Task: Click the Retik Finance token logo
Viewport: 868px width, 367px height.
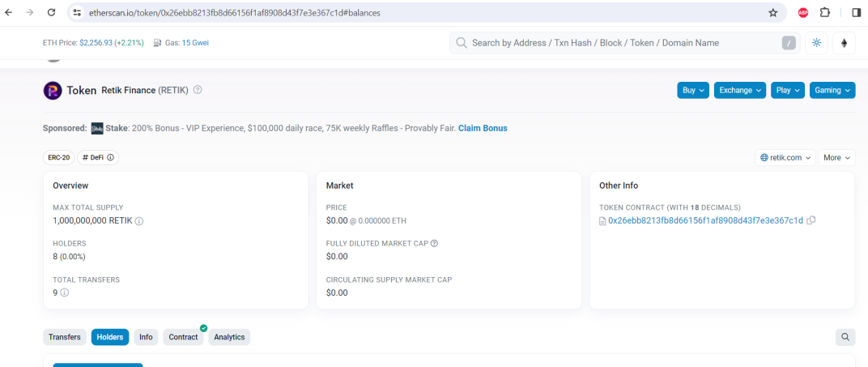Action: pyautogui.click(x=53, y=90)
